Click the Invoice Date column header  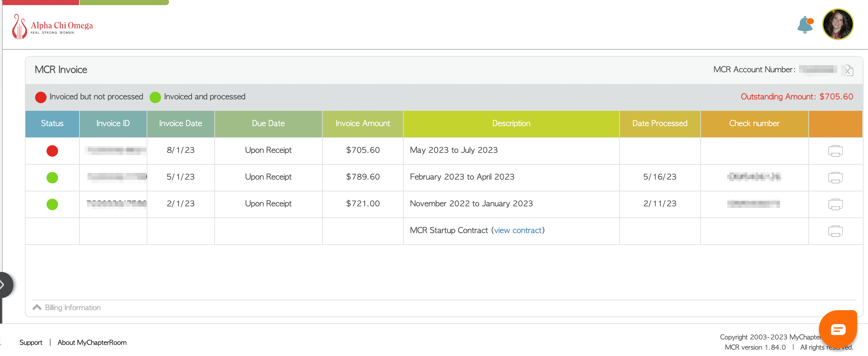[x=180, y=124]
